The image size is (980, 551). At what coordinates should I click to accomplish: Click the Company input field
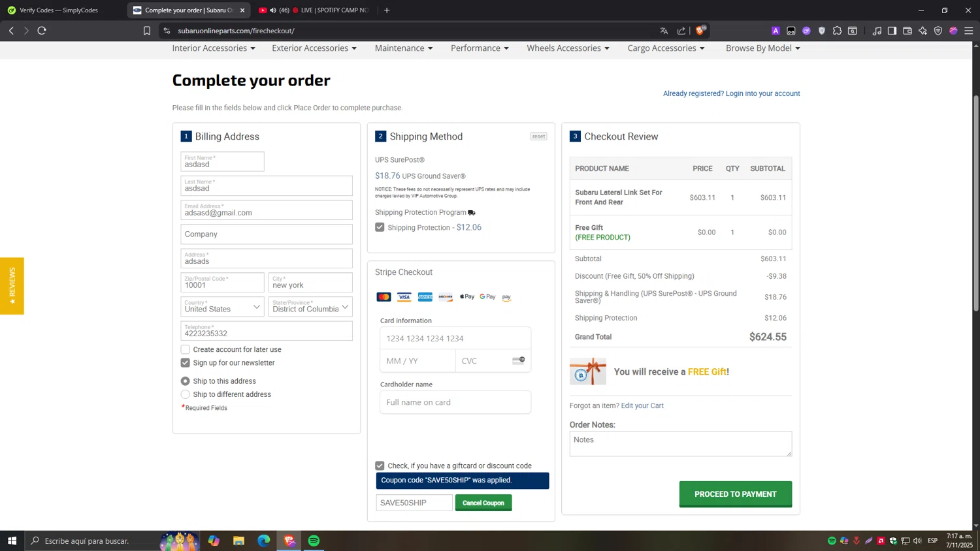[267, 234]
